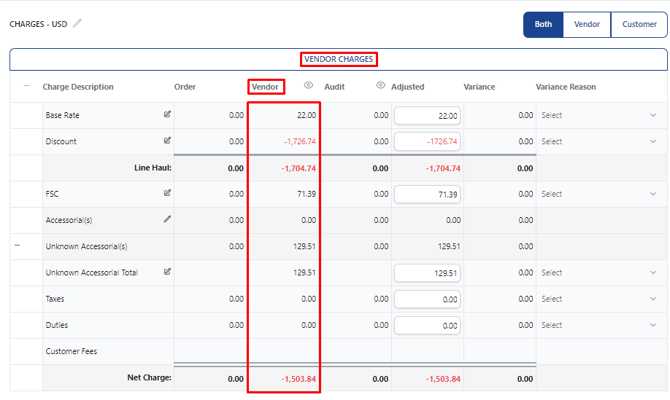Viewport: 670px width, 400px height.
Task: Focus the Adjusted input for Taxes
Action: [x=427, y=300]
